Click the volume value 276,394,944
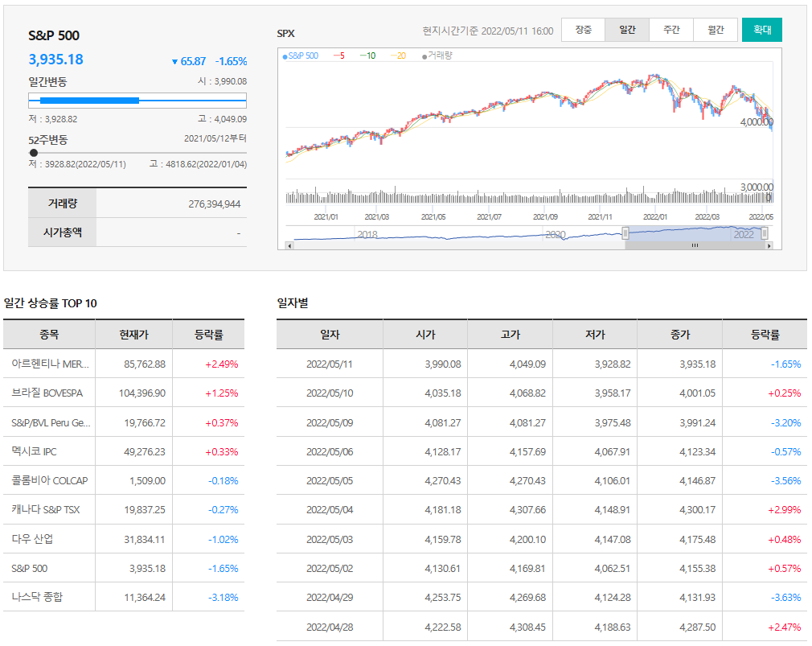Screen dimensions: 812x646 pos(215,204)
